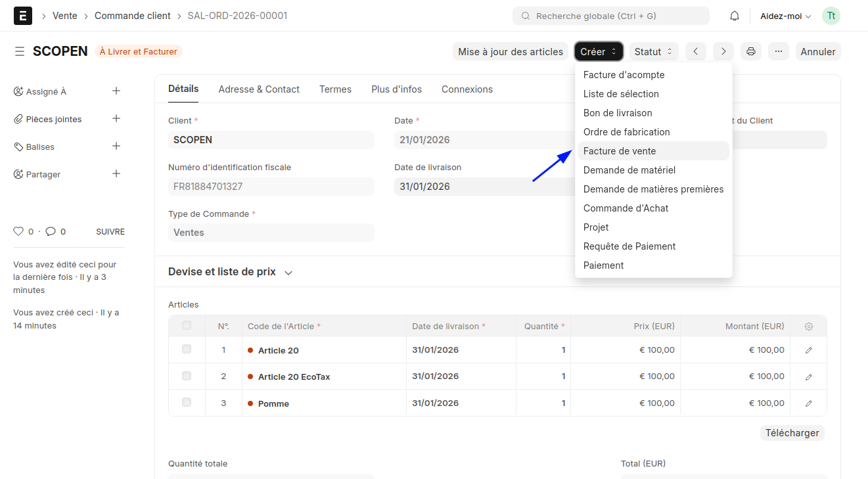
Task: Open Commande client breadcrumb link
Action: pyautogui.click(x=133, y=16)
